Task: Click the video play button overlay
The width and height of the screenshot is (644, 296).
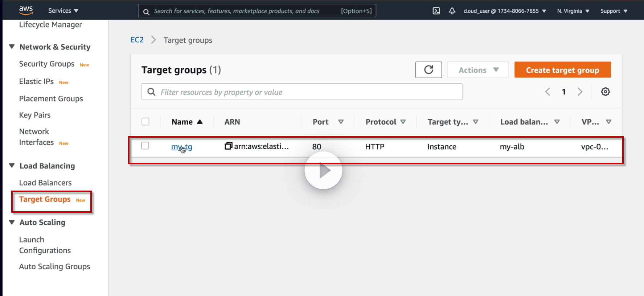Action: [323, 170]
